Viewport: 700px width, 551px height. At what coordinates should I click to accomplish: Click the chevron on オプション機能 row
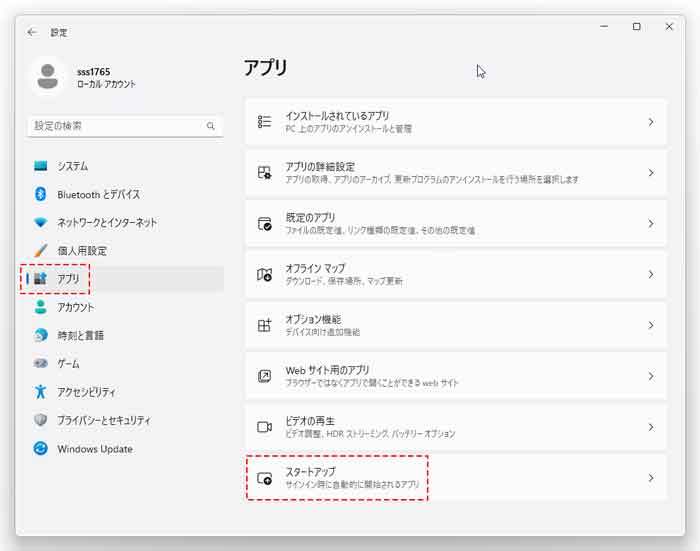point(651,326)
